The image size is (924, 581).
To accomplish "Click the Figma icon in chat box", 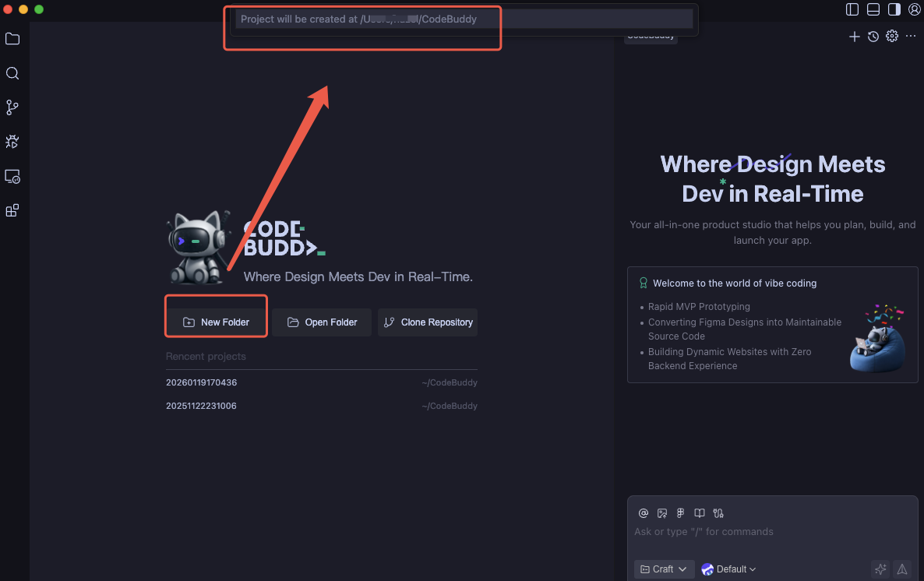I will pyautogui.click(x=681, y=513).
